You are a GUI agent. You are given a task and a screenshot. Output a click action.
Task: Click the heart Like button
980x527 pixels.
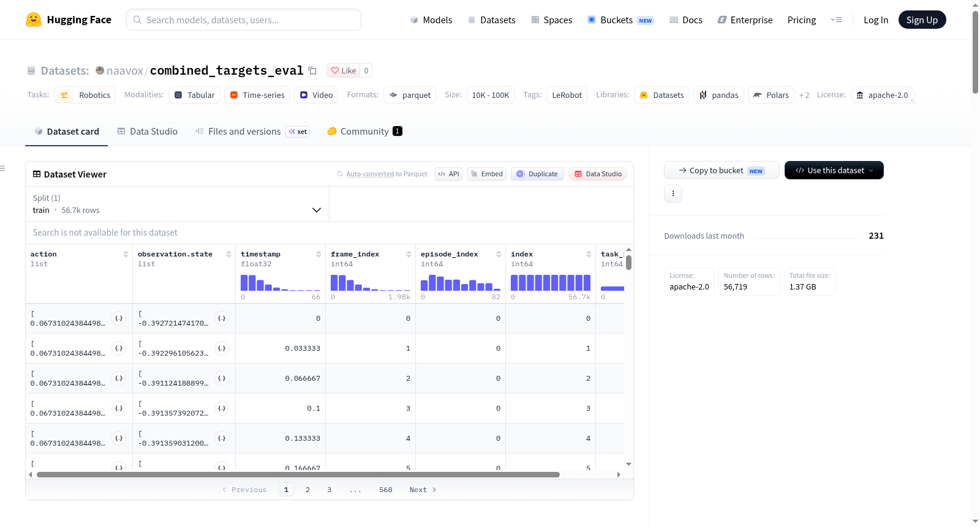[x=344, y=70]
